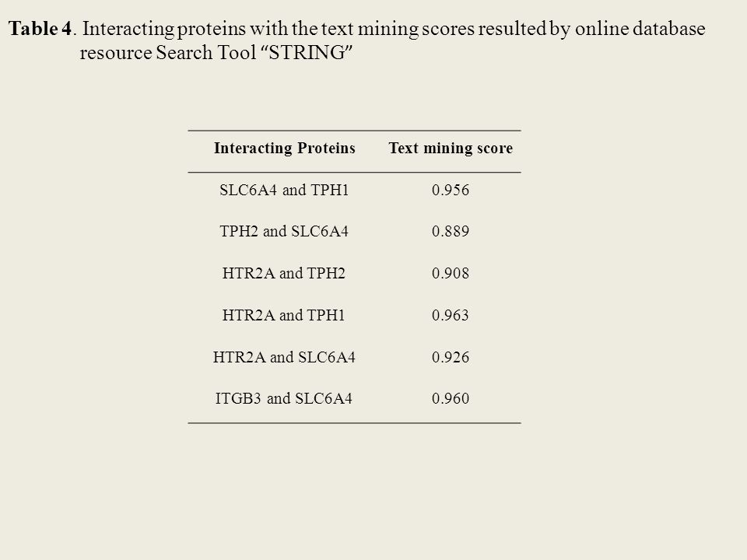
Task: Click the word STRING in the caption
Action: pyautogui.click(x=307, y=52)
